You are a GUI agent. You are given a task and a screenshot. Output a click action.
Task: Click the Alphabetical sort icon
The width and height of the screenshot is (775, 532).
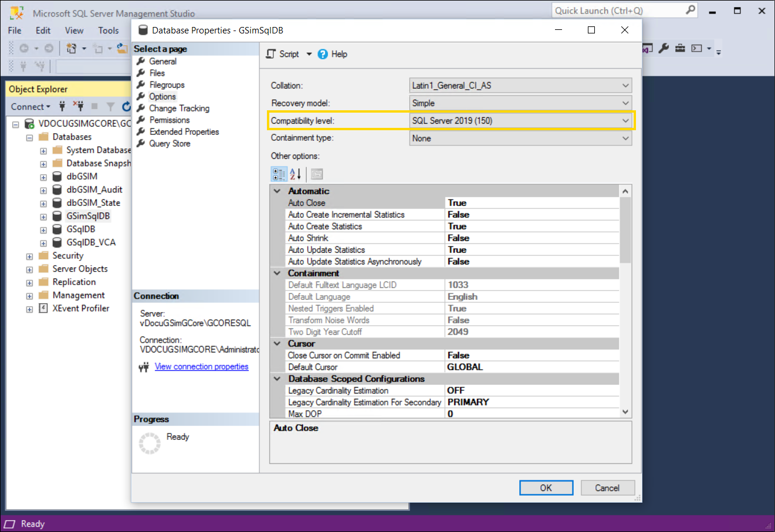[x=296, y=174]
